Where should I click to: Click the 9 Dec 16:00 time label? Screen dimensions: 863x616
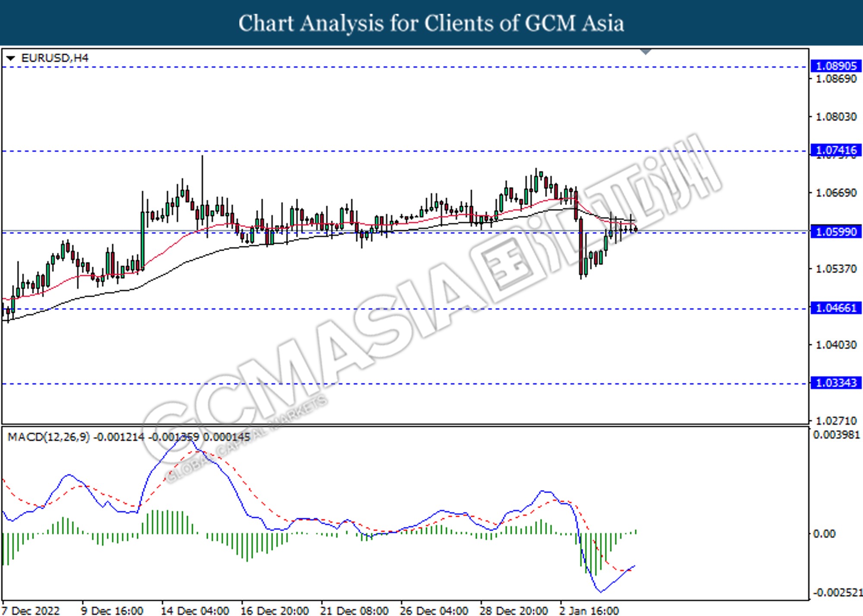[x=112, y=610]
